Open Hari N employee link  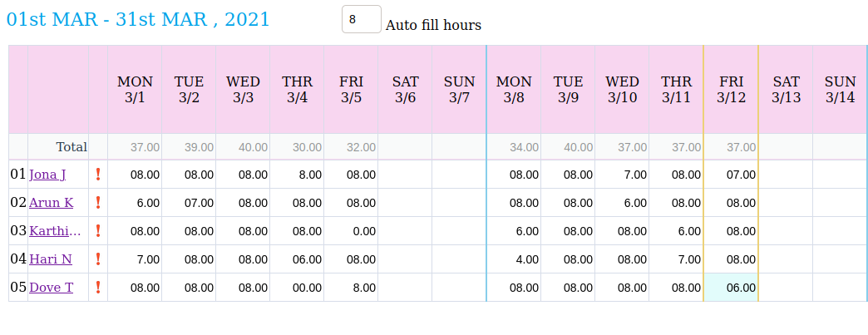tap(50, 259)
